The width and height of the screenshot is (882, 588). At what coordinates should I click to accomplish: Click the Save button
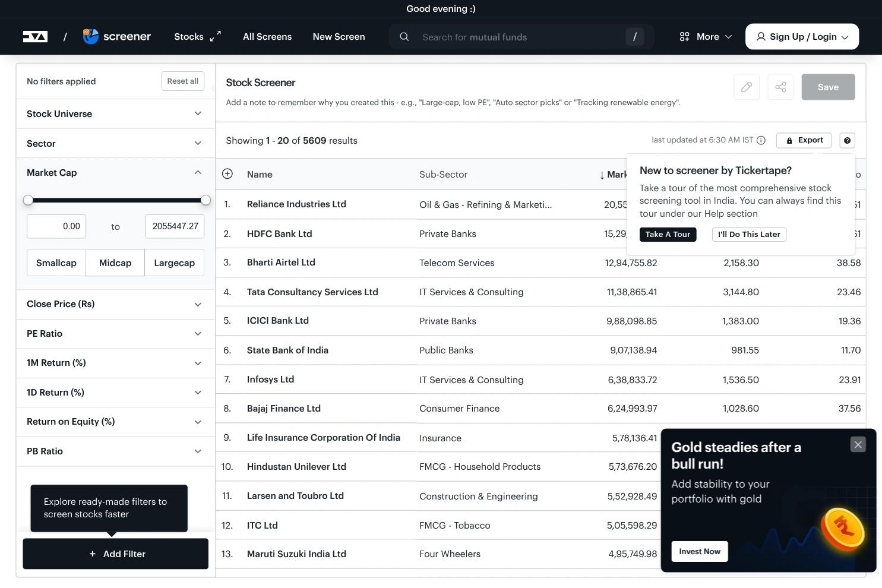[828, 87]
